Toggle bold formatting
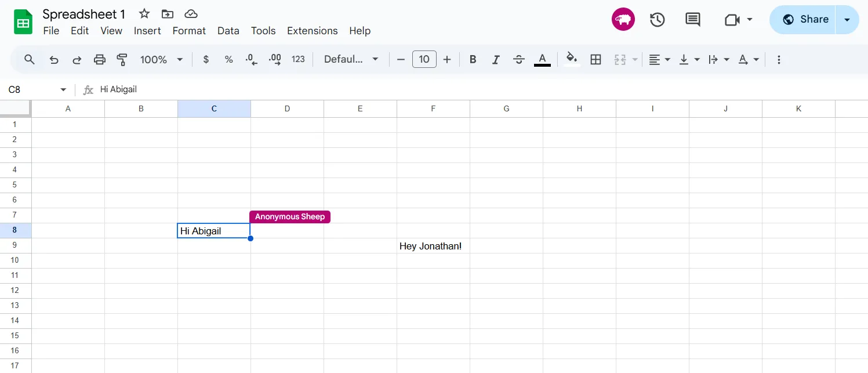 point(473,59)
